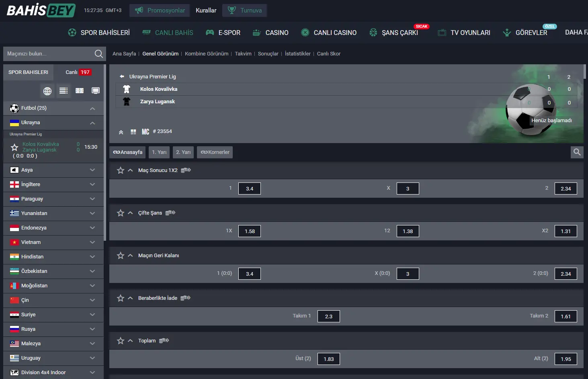
Task: Favorite the Çifte Şans market star
Action: click(121, 213)
